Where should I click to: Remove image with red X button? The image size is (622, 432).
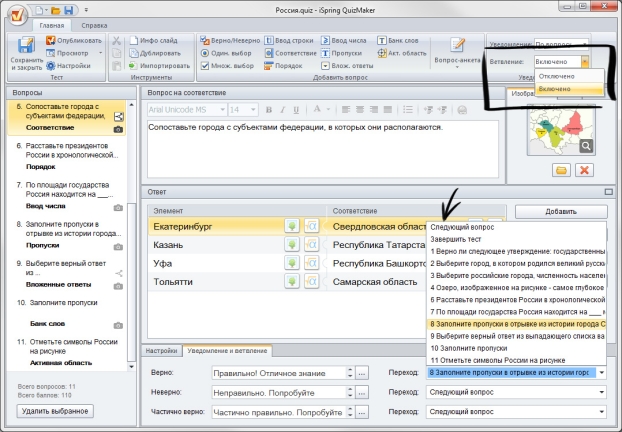tap(584, 170)
